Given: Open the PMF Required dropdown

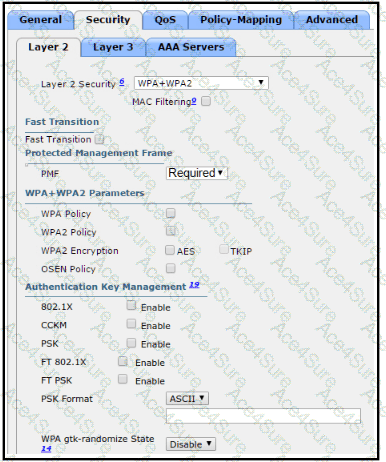Looking at the screenshot, I should click(x=197, y=173).
